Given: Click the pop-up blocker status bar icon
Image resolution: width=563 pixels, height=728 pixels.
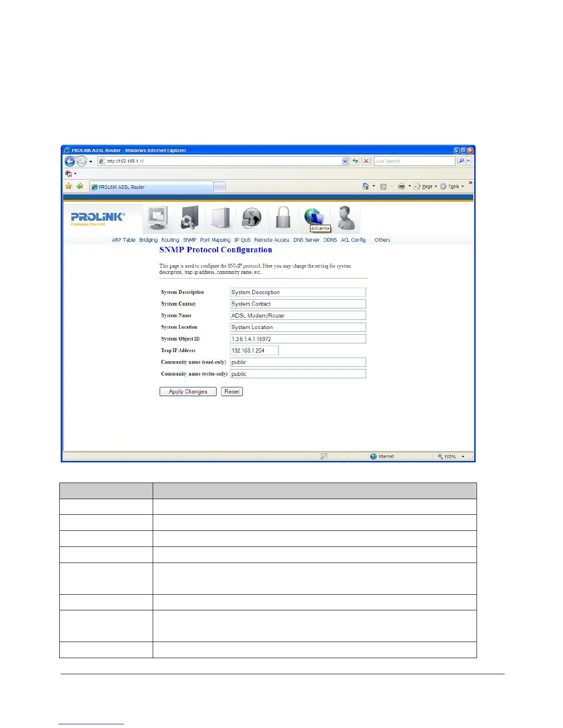Looking at the screenshot, I should pyautogui.click(x=323, y=456).
